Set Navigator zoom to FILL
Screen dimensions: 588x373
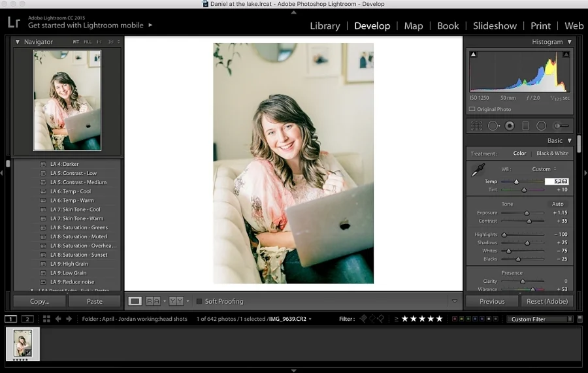[88, 42]
